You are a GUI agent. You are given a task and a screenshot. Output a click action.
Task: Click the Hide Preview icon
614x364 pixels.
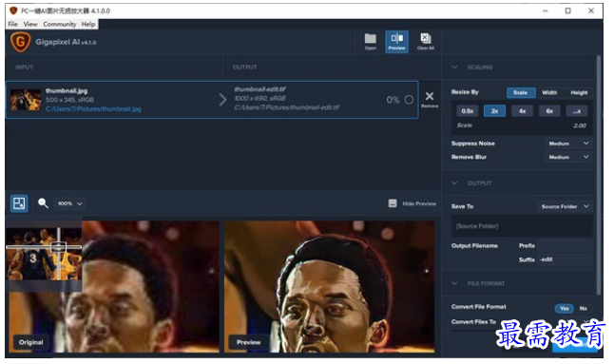(393, 203)
